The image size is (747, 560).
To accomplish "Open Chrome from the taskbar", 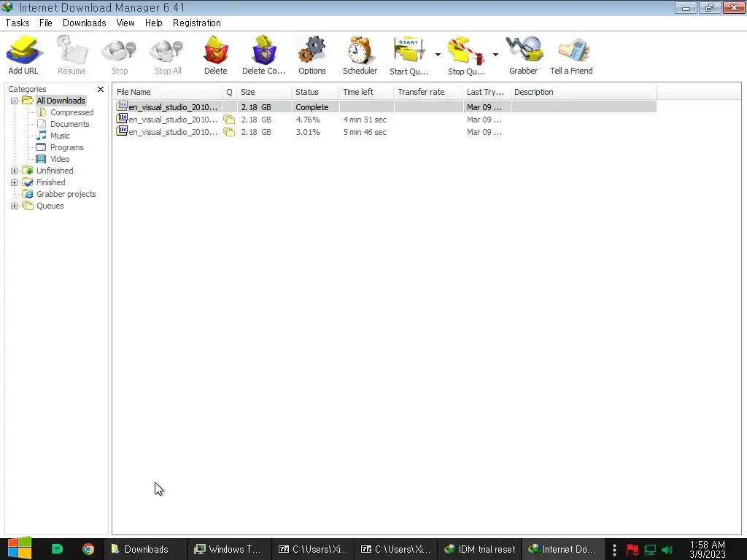I will pyautogui.click(x=88, y=549).
